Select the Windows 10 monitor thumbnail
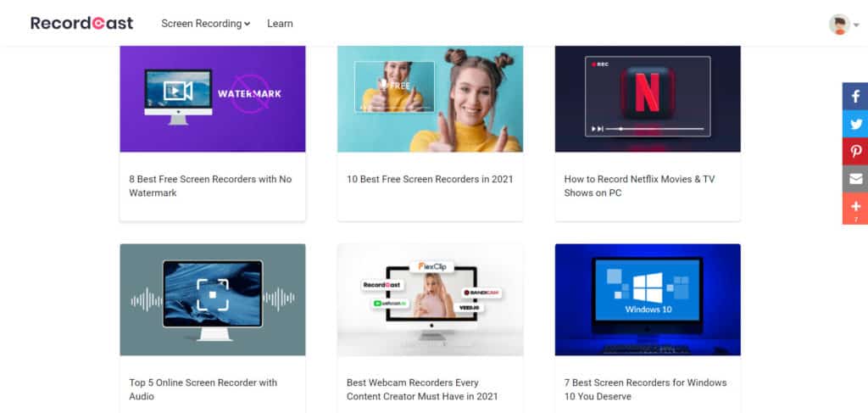 click(x=648, y=299)
